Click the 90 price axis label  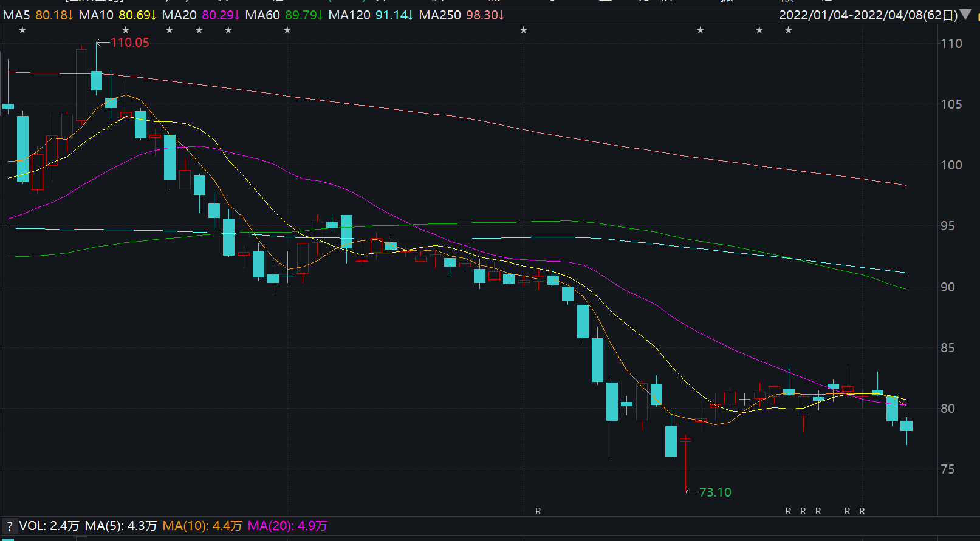948,287
